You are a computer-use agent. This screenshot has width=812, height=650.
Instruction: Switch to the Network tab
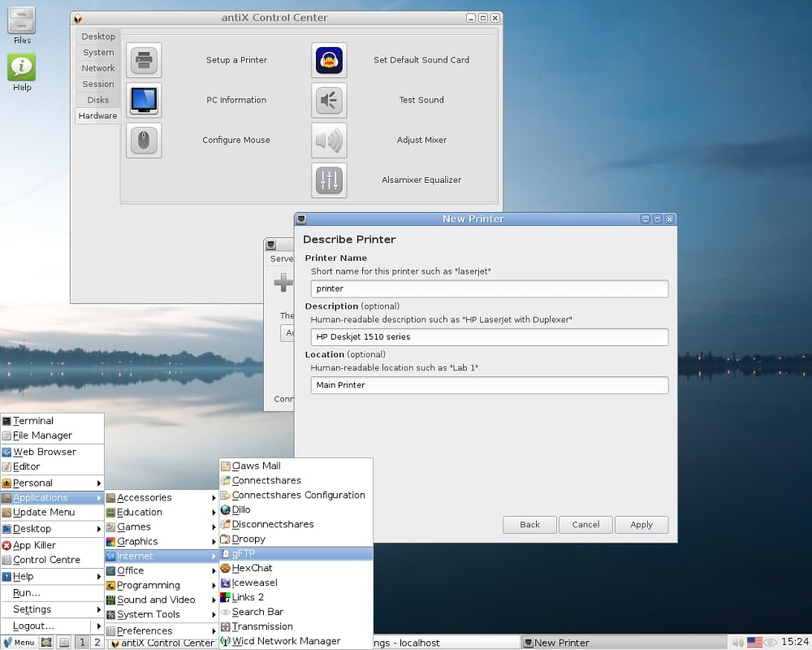tap(97, 68)
